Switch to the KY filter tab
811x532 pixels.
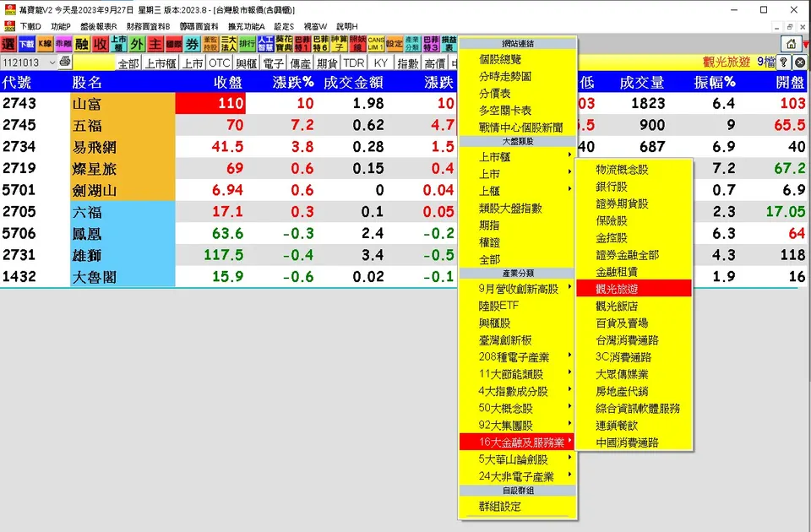pos(381,63)
